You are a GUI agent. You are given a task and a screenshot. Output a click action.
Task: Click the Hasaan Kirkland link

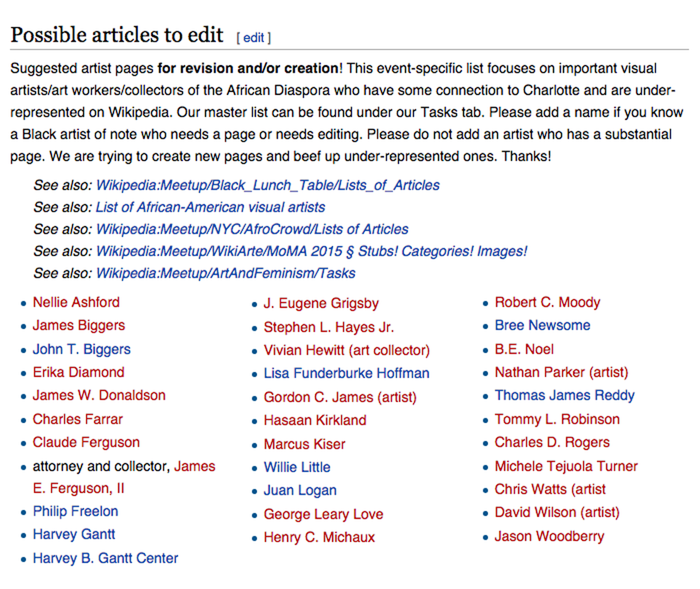315,420
